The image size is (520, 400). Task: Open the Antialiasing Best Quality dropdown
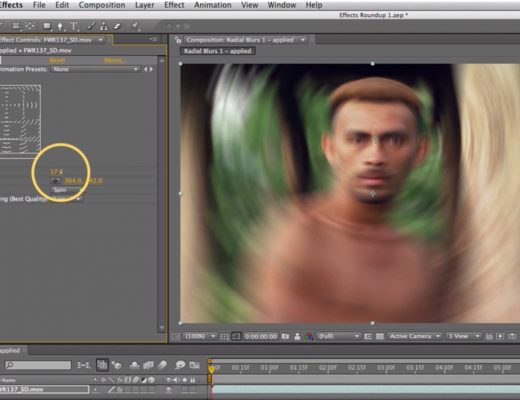[66, 199]
